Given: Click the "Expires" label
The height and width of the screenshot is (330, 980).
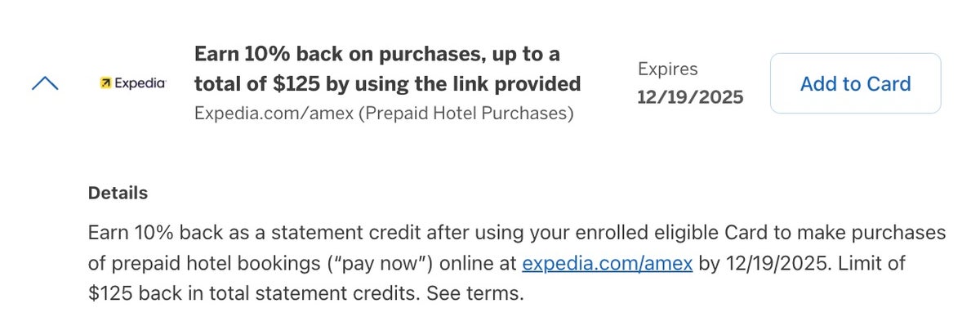Looking at the screenshot, I should tap(668, 69).
